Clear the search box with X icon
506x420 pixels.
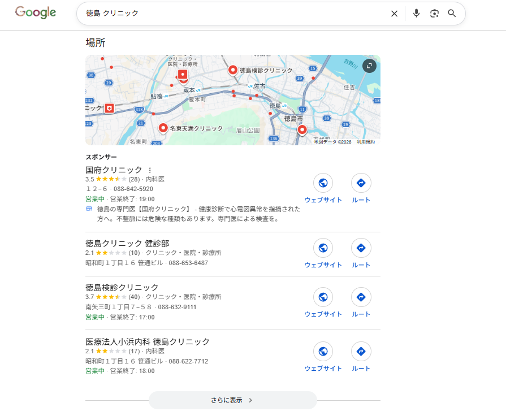point(394,14)
